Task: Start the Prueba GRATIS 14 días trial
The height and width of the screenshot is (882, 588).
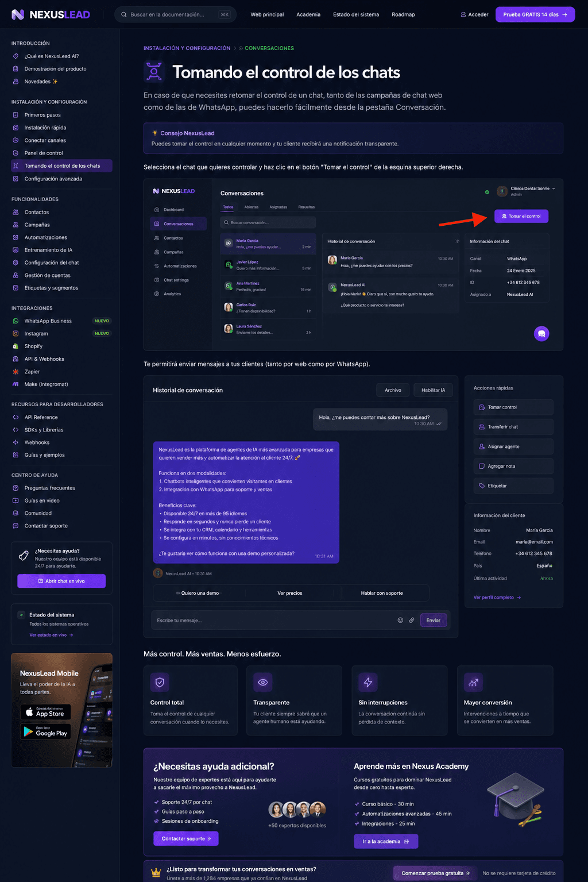Action: pyautogui.click(x=535, y=14)
